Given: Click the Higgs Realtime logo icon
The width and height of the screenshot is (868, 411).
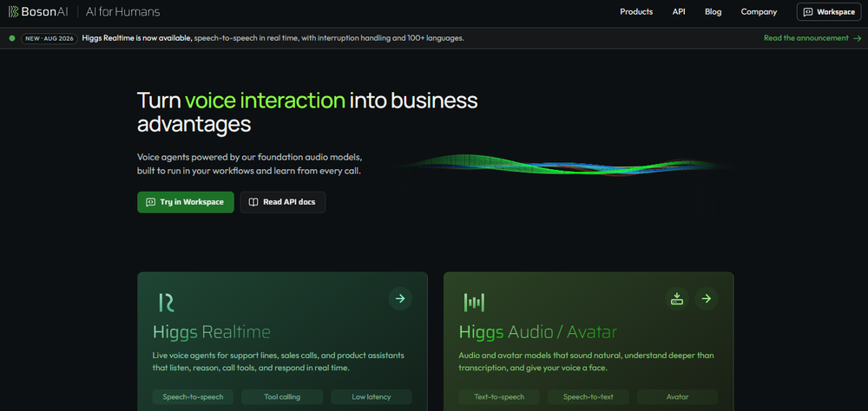Looking at the screenshot, I should [167, 303].
